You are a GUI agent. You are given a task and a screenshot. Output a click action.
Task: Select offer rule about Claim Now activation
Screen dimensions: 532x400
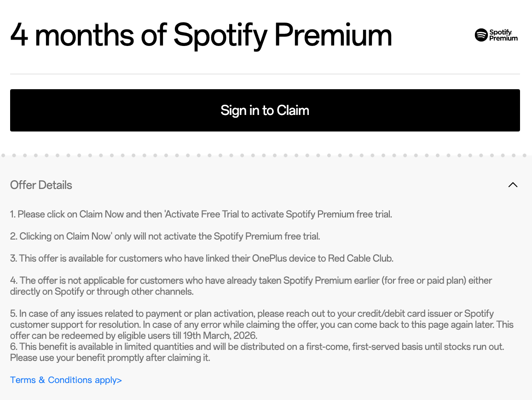(x=201, y=214)
